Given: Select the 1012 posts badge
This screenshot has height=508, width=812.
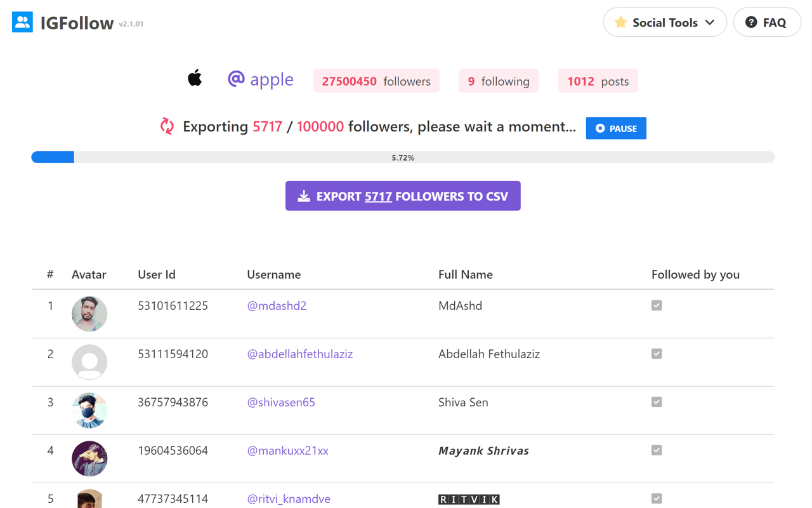Looking at the screenshot, I should [598, 81].
